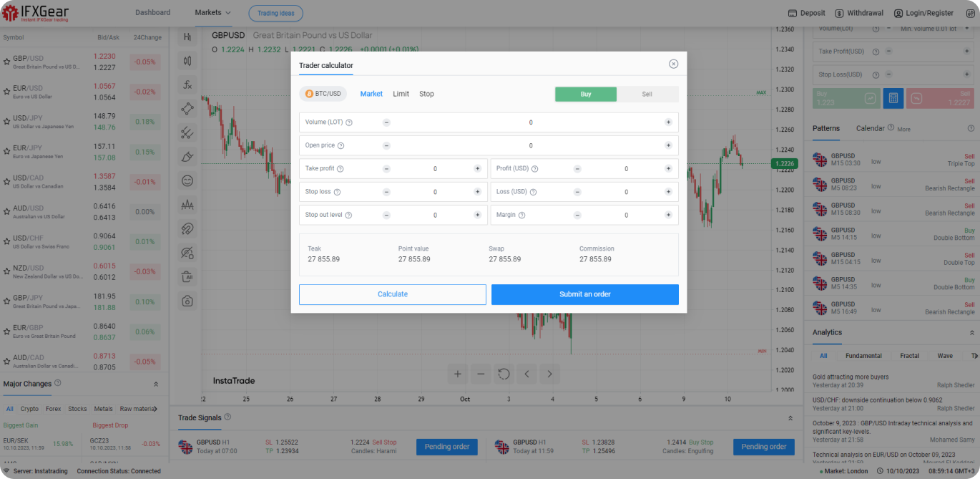Click the chart reset refresh icon

tap(504, 373)
